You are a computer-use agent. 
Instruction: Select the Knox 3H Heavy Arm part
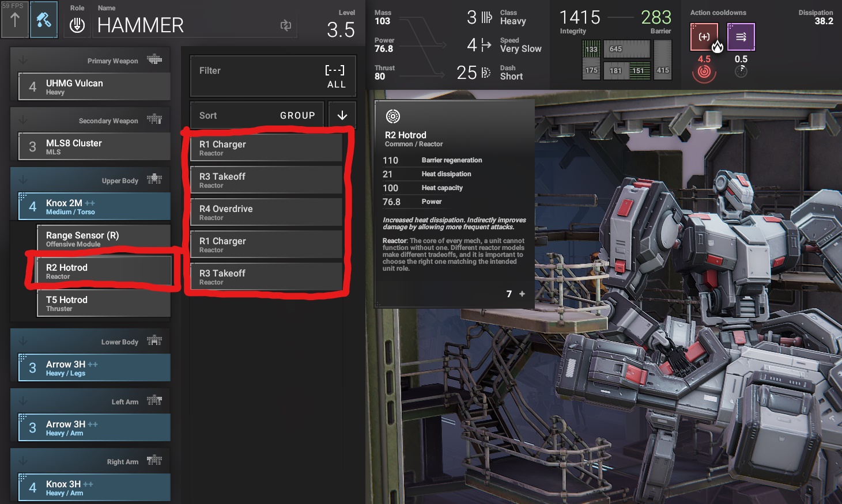coord(95,487)
